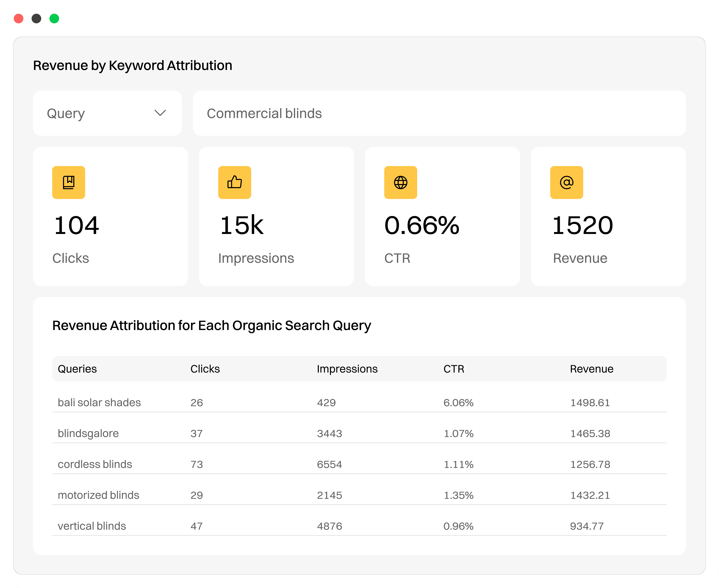Click the dark window minimize dot
Viewport: 719px width, 588px height.
pos(36,19)
